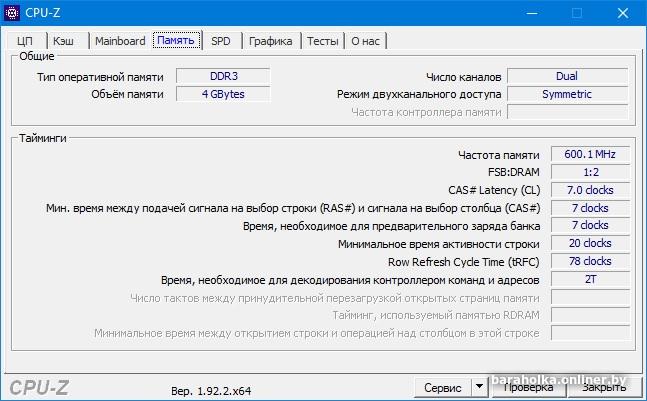
Task: Switch to the SPD tab
Action: coord(221,41)
